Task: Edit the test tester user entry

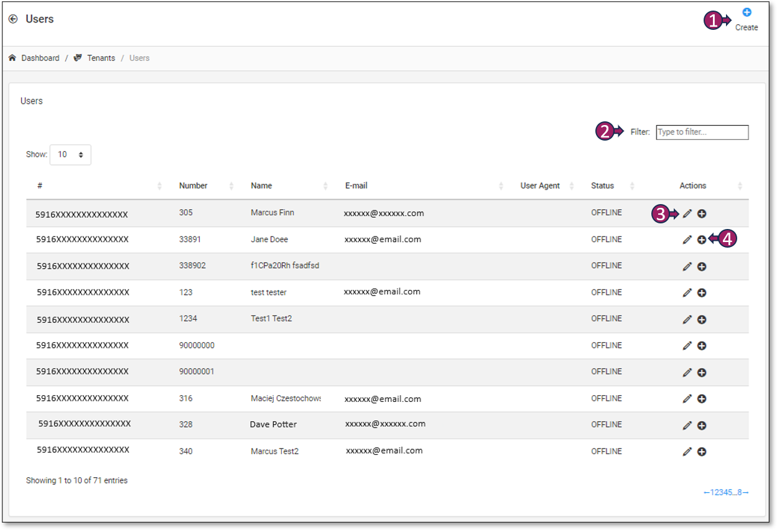Action: click(687, 293)
